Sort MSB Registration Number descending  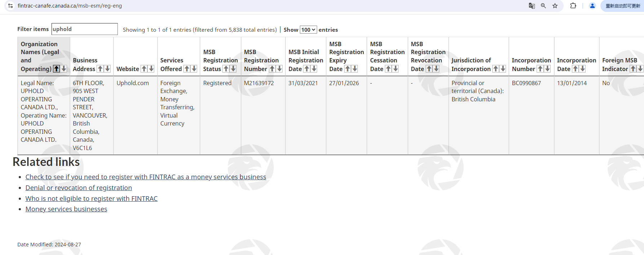(x=279, y=69)
